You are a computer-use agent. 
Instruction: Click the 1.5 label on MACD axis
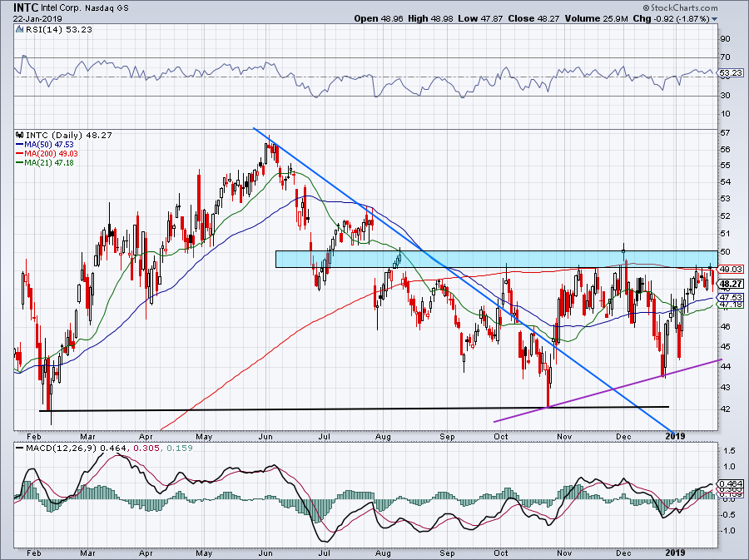coord(729,450)
